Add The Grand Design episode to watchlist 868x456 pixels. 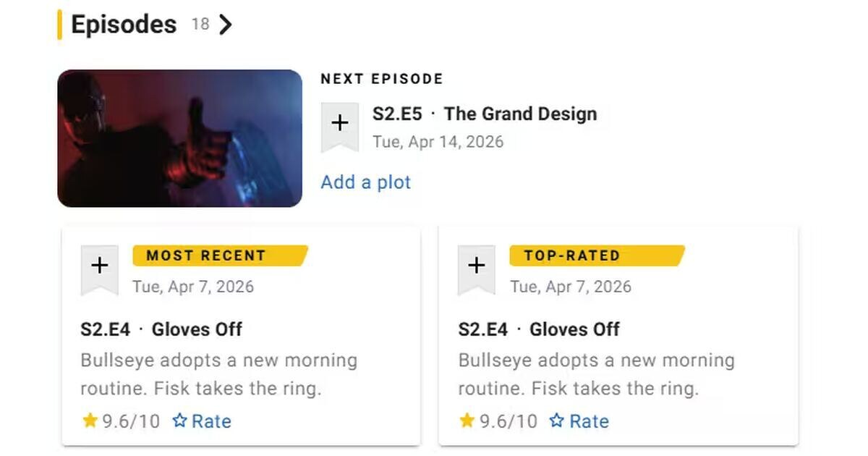click(339, 124)
